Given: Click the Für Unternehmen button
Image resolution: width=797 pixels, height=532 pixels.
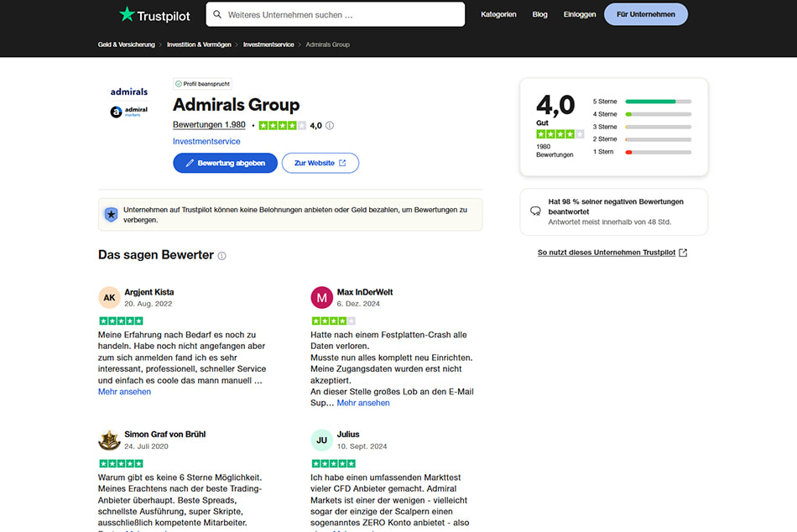Looking at the screenshot, I should [x=645, y=14].
